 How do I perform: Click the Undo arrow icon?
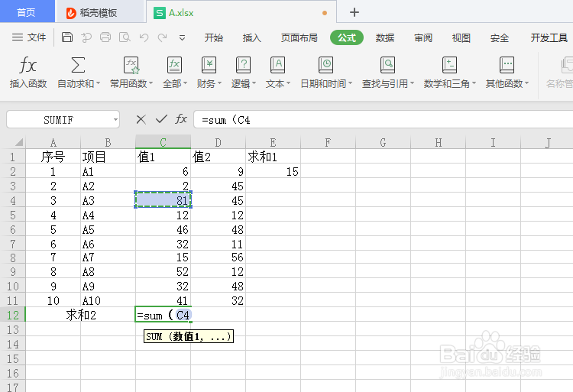click(x=144, y=37)
